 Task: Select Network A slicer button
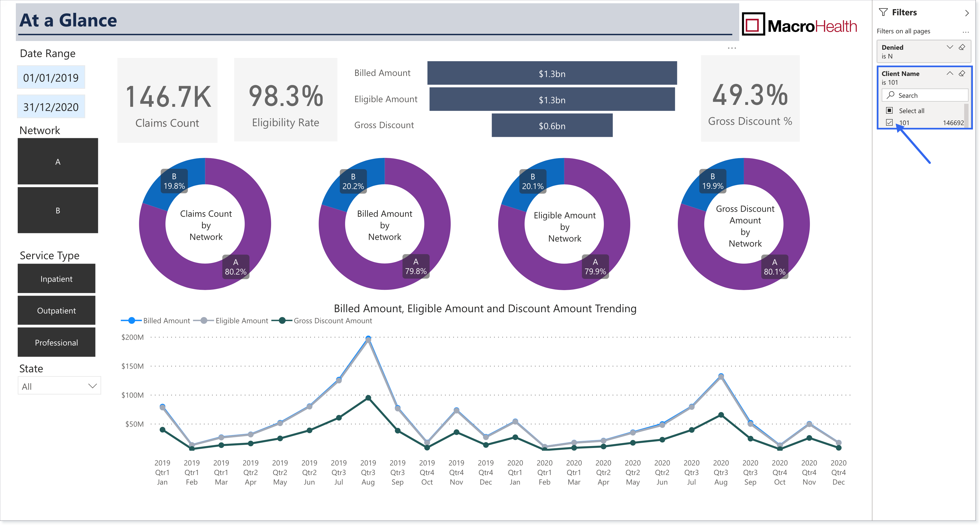click(x=58, y=161)
